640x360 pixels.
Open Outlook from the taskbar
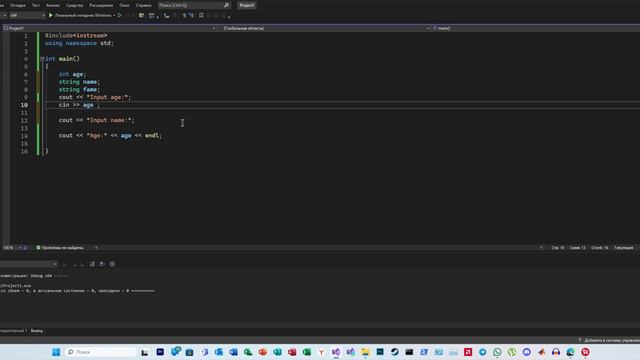point(218,352)
